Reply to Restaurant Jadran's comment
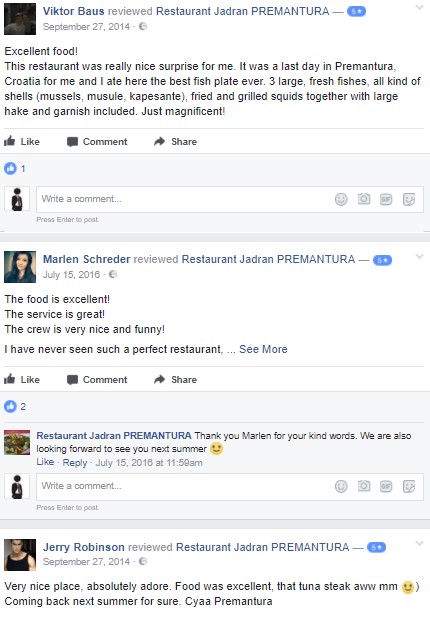Image resolution: width=430 pixels, height=623 pixels. tap(75, 463)
